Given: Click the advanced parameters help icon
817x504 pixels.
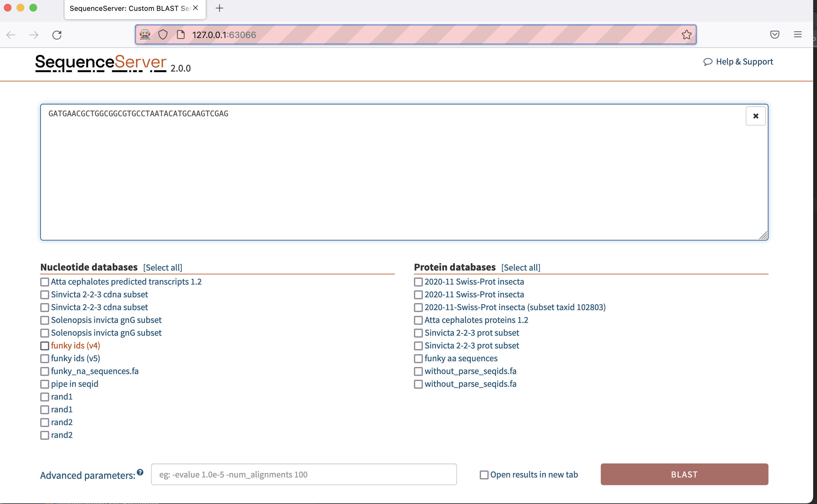Looking at the screenshot, I should (x=140, y=471).
